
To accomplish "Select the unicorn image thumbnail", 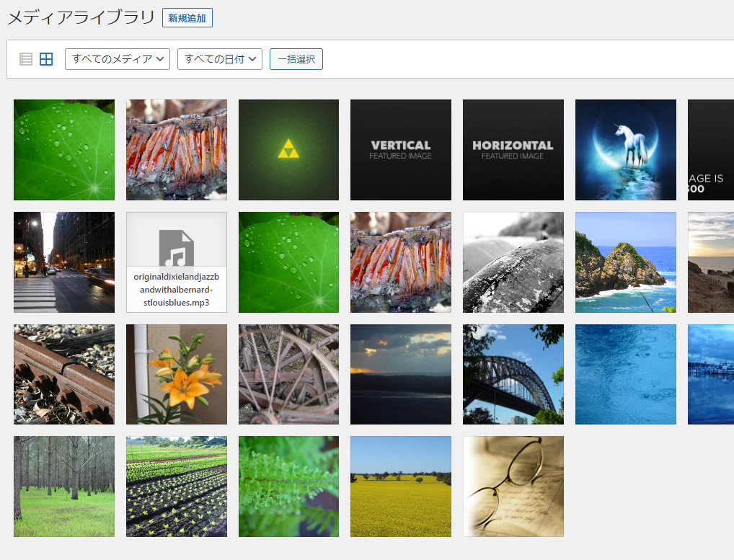I will (x=625, y=150).
